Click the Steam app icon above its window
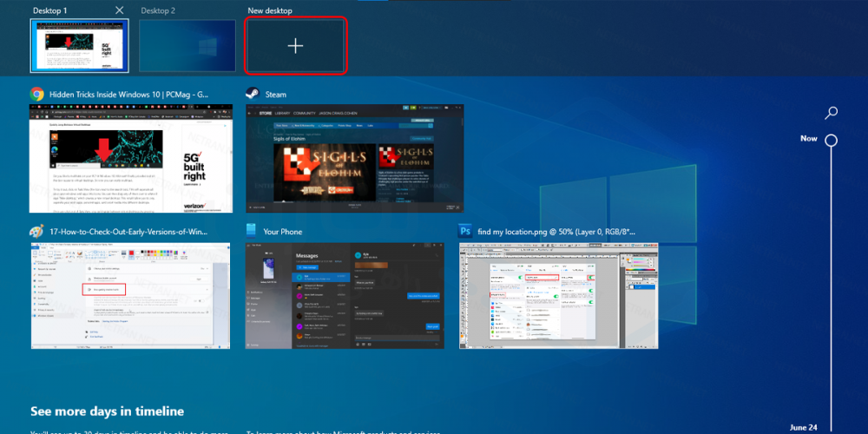Viewport: 868px width, 434px height. (x=253, y=94)
